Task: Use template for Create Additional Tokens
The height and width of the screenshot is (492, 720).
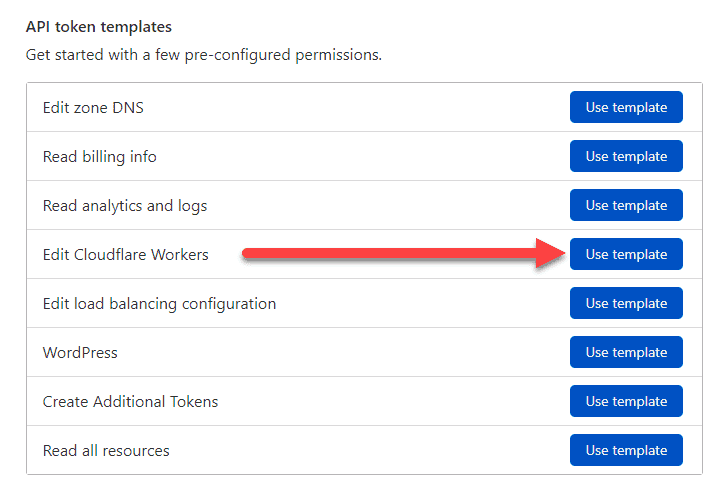Action: coord(626,401)
